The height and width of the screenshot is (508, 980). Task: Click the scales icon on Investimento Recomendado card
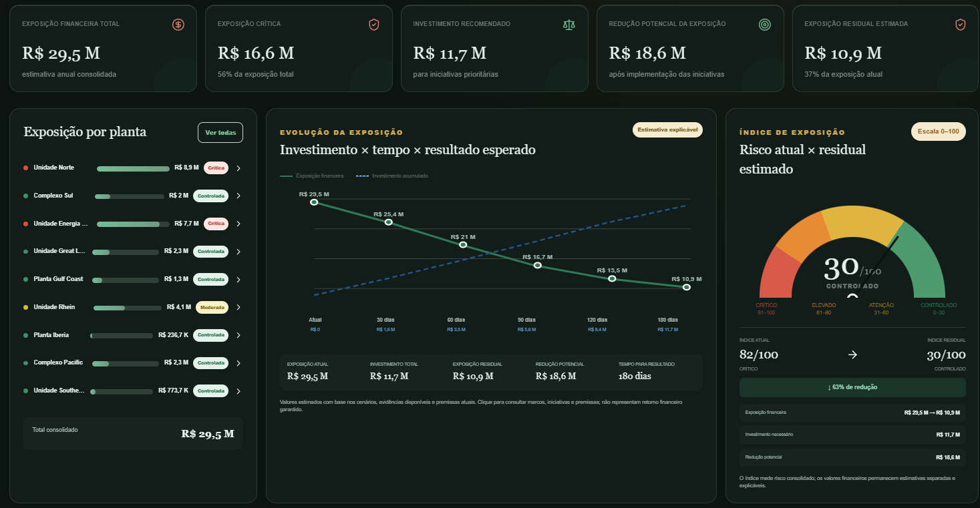pyautogui.click(x=569, y=25)
